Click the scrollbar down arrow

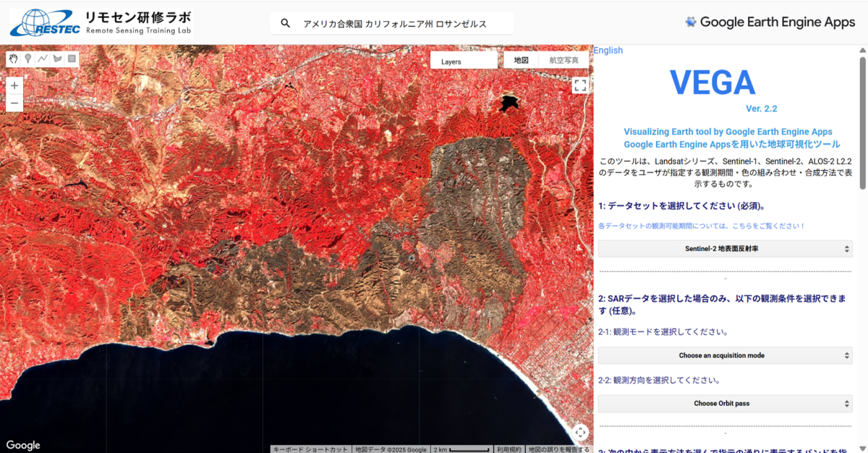tap(862, 447)
